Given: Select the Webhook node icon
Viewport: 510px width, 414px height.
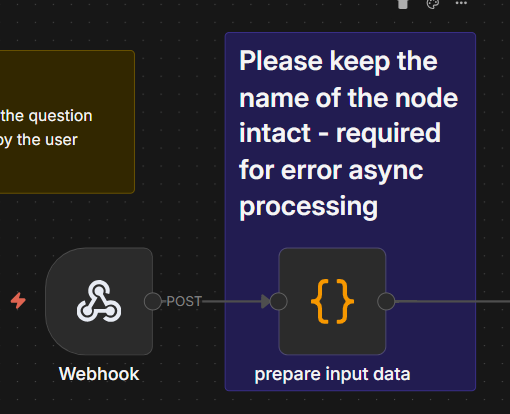Looking at the screenshot, I should coord(99,301).
